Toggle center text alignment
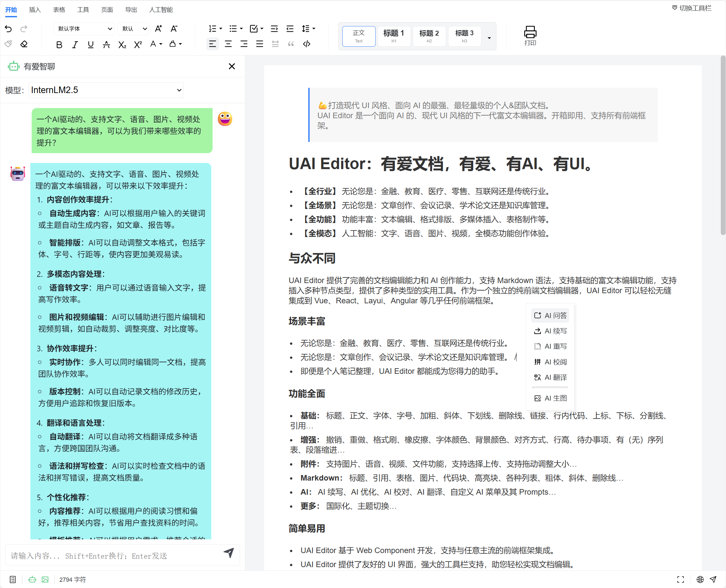726x588 pixels. pos(228,44)
